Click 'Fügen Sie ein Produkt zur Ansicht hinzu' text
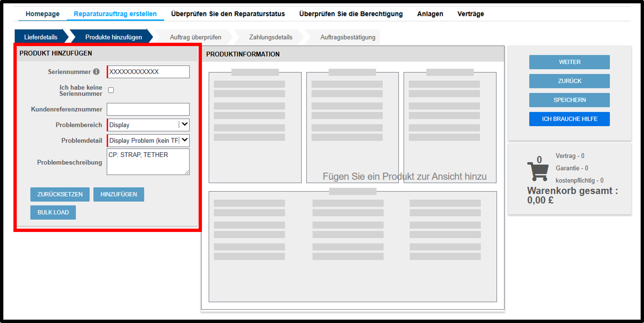The image size is (644, 323). coord(405,177)
